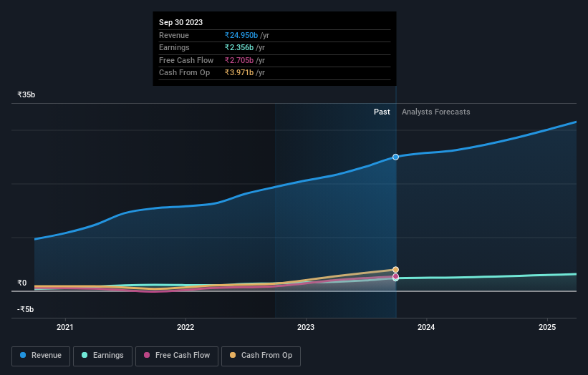588x375 pixels.
Task: Select the Revenue data point marker on chart
Action: tap(395, 157)
